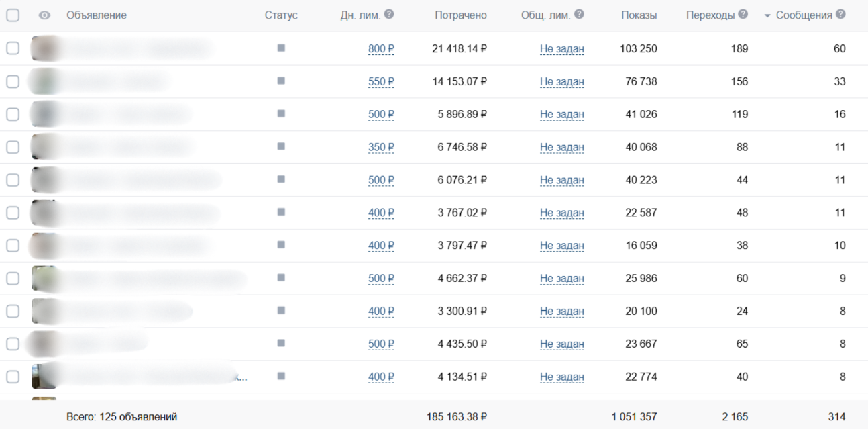Tick the checkbox in the 4 134.51 ₽ row
This screenshot has height=429, width=868.
tap(13, 377)
